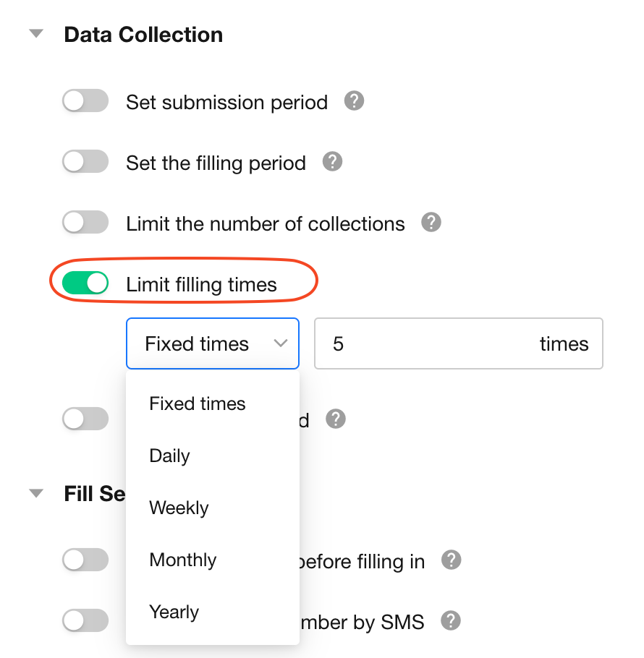Screen dimensions: 644x658
Task: Click help icon right of the dropdown menu
Action: (336, 419)
